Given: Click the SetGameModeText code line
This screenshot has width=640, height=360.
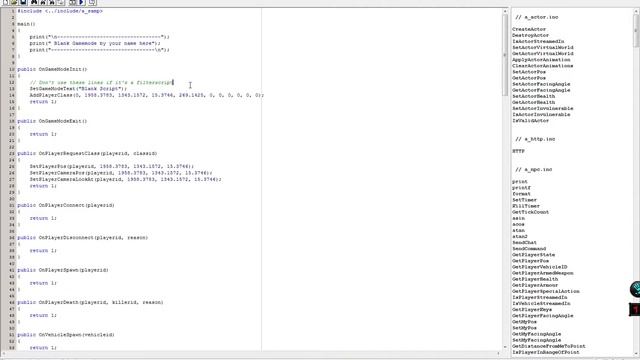Looking at the screenshot, I should (x=78, y=89).
